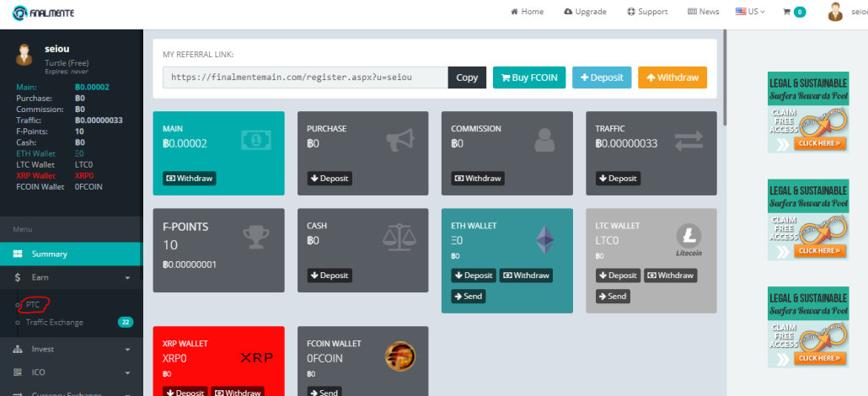Open the US language dropdown

coord(750,12)
